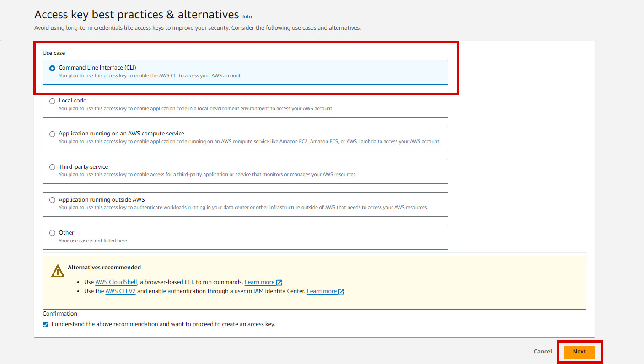Click the 'I understand the above recommendation' label text
The width and height of the screenshot is (644, 364).
tap(163, 324)
